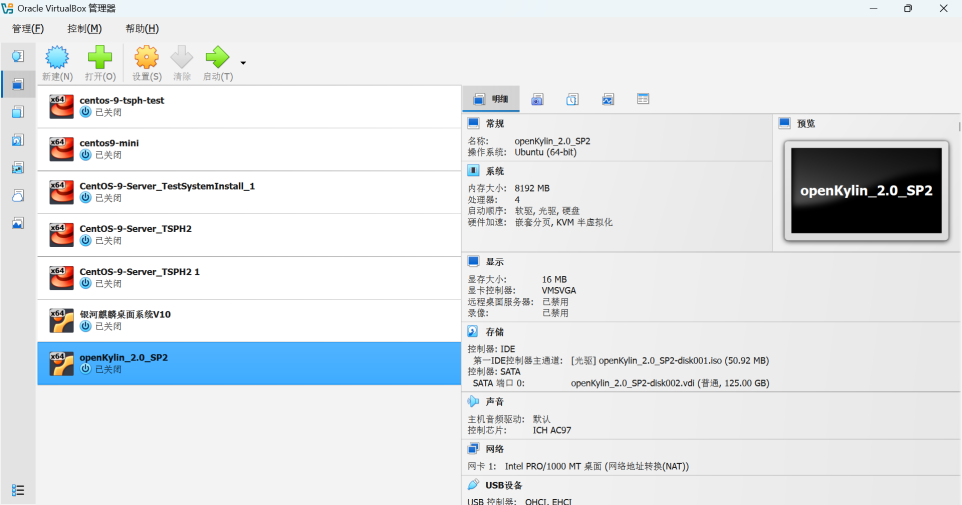Click the openKylin_2.0_SP2-disk002.vdi hard disk entry

670,383
